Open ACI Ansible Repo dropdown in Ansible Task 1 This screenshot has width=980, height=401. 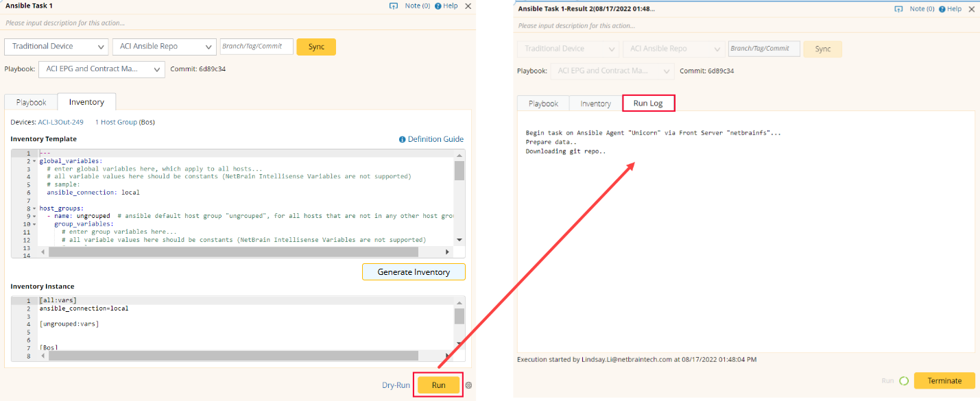tap(165, 47)
